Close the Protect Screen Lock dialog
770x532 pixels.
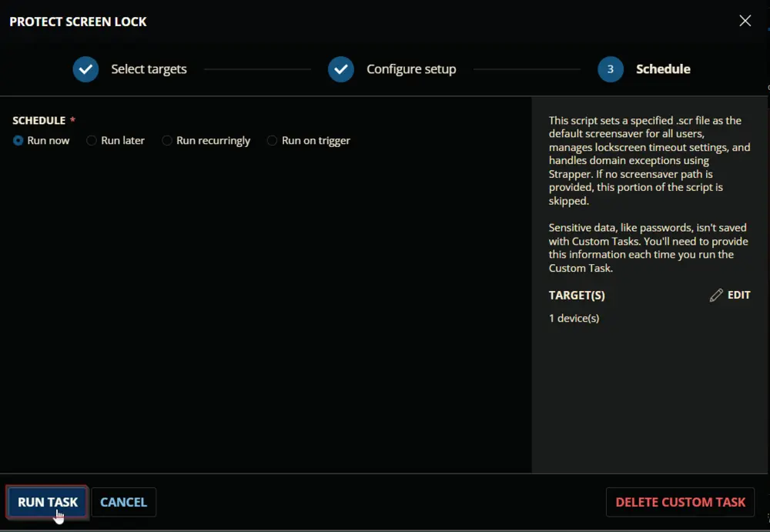[x=745, y=21]
